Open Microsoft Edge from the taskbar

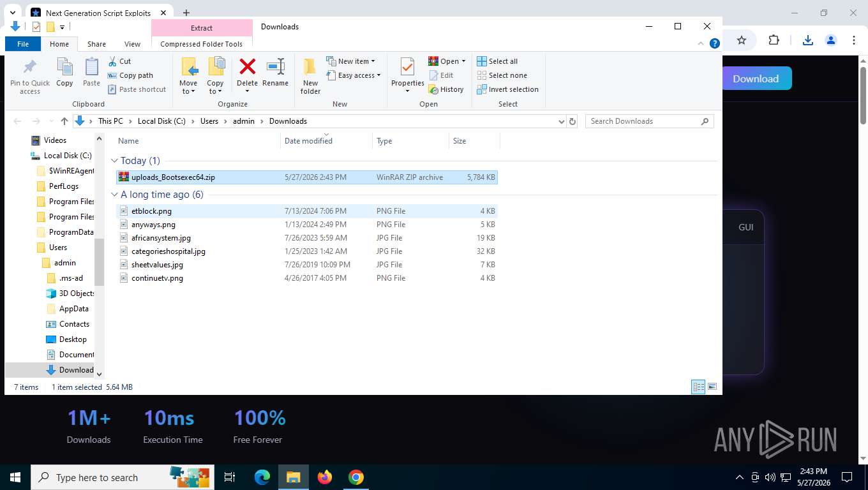click(262, 477)
